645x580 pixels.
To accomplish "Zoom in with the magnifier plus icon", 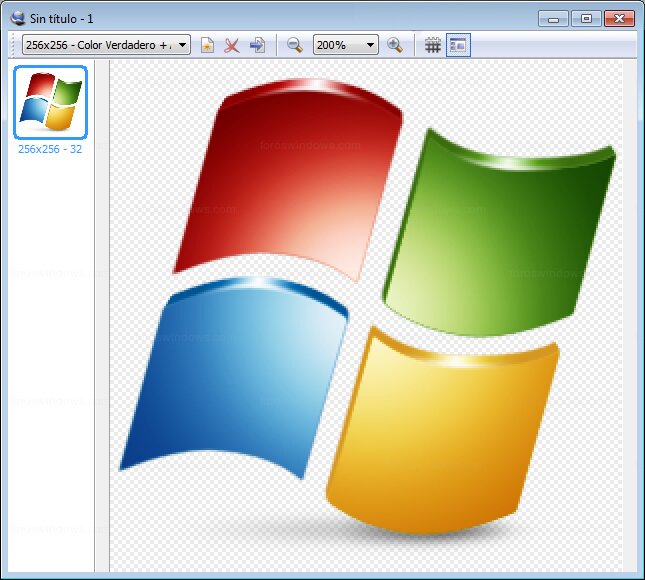I will pyautogui.click(x=395, y=45).
